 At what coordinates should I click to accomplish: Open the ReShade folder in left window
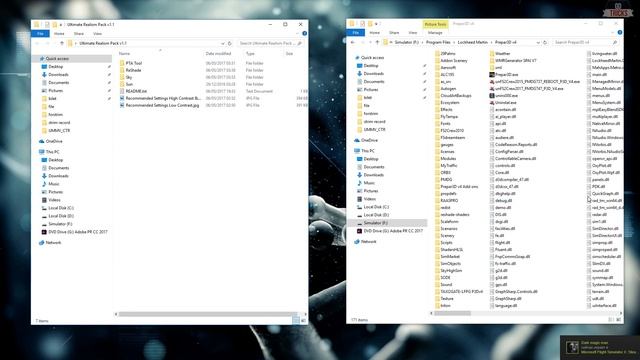(x=133, y=70)
